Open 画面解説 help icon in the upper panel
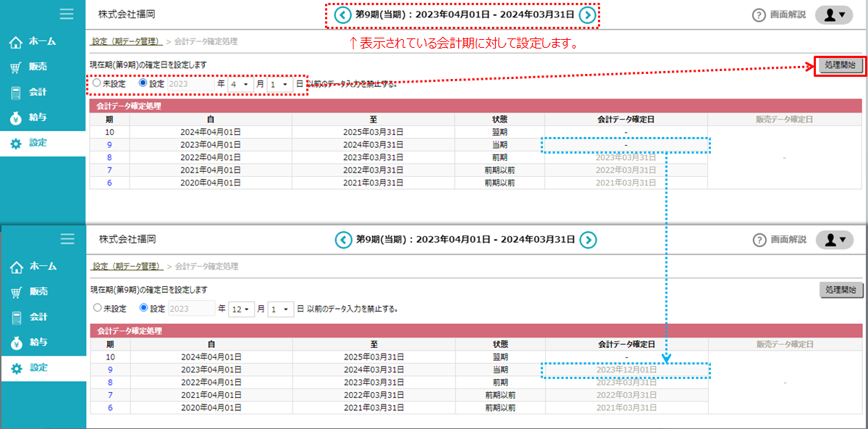The height and width of the screenshot is (429, 868). pyautogui.click(x=759, y=15)
